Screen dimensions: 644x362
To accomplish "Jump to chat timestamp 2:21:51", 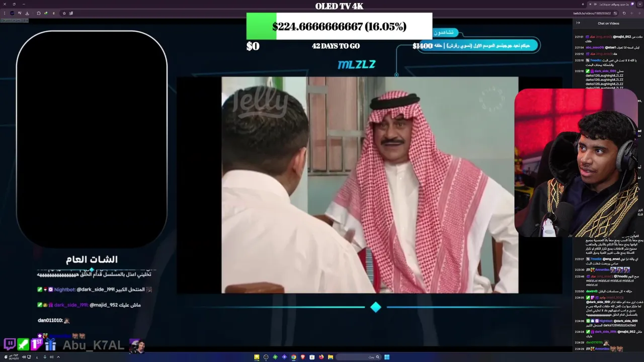I will tap(579, 37).
